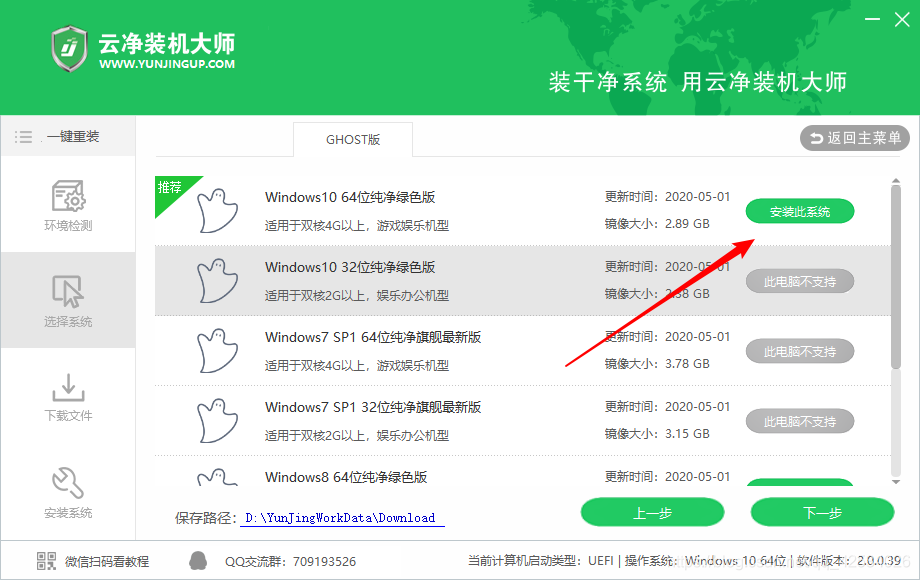The height and width of the screenshot is (580, 920).
Task: Select Windows7 SP1 64位纯净旗舰最新版 title
Action: pos(373,337)
